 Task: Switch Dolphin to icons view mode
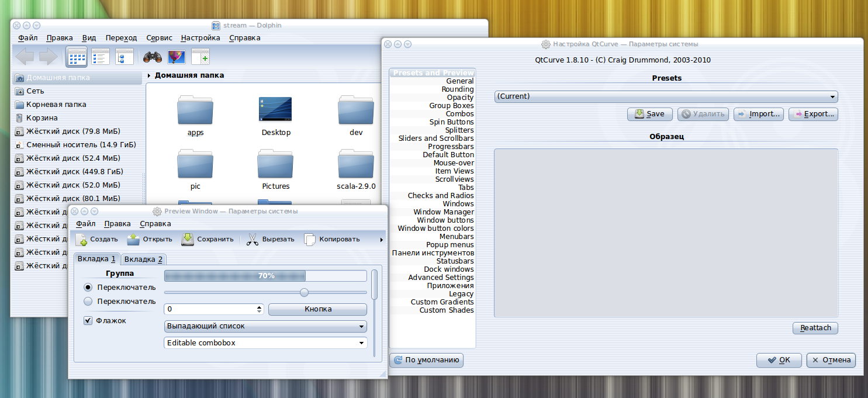click(x=77, y=57)
